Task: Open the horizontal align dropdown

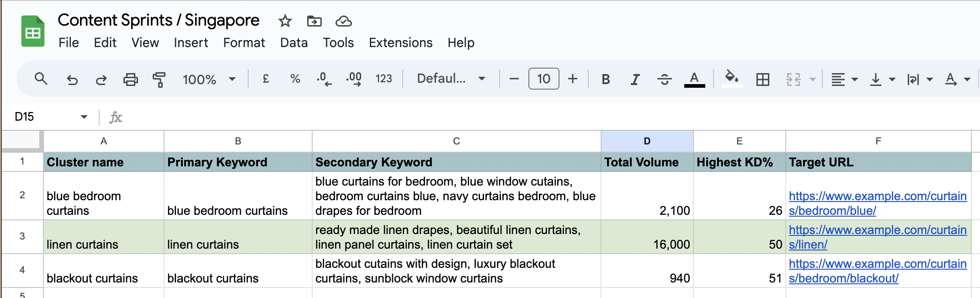Action: [844, 80]
